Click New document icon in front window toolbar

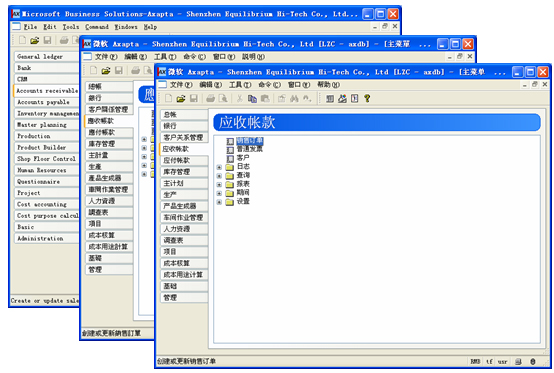[169, 99]
